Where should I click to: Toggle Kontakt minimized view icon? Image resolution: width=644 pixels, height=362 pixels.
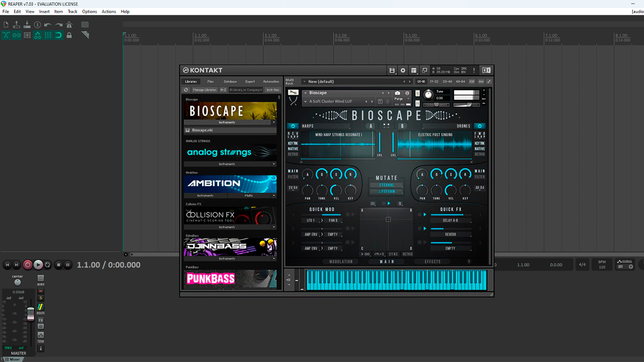coord(424,70)
